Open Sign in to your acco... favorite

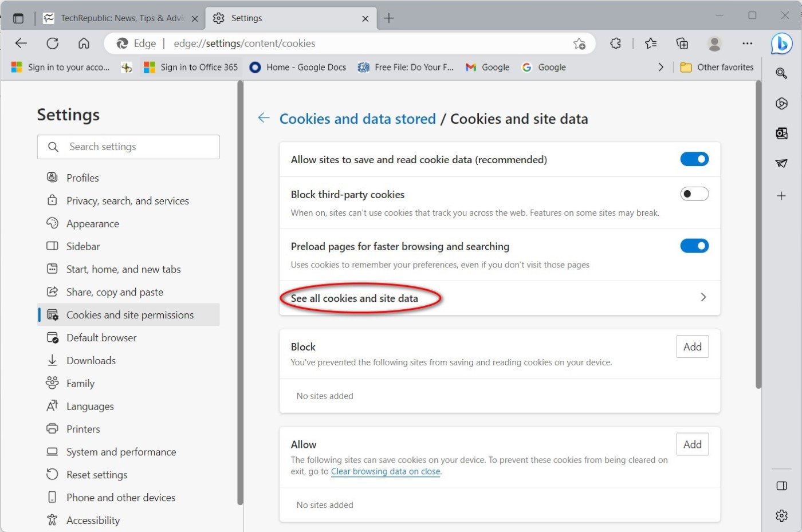(61, 68)
